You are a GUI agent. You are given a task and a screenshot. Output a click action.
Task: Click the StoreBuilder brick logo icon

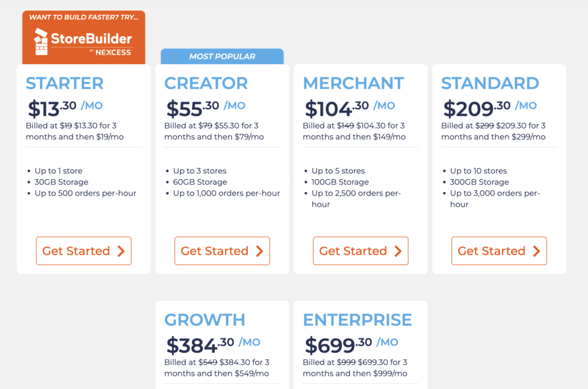(41, 42)
